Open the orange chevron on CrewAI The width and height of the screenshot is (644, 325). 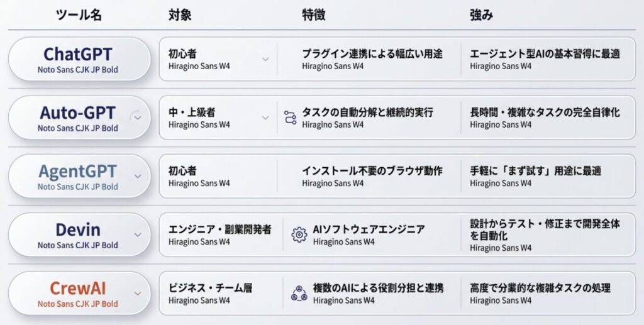coord(138,293)
